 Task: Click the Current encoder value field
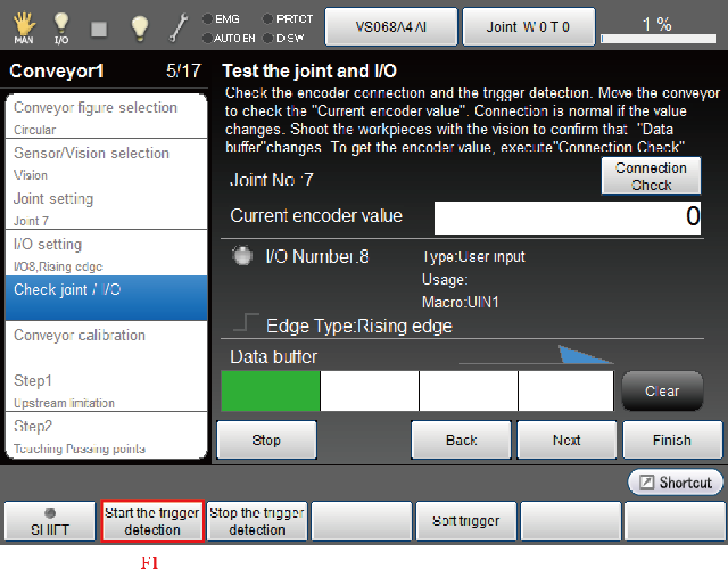(568, 217)
